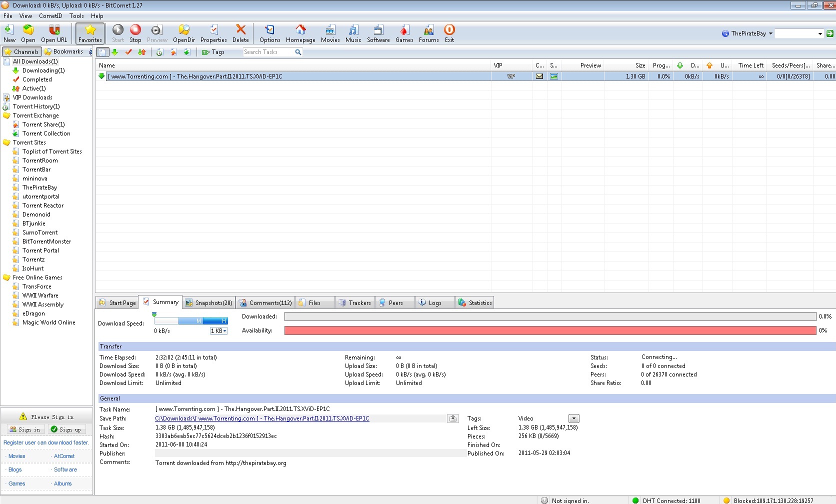The image size is (836, 504).
Task: Delete the selected task
Action: 240,33
